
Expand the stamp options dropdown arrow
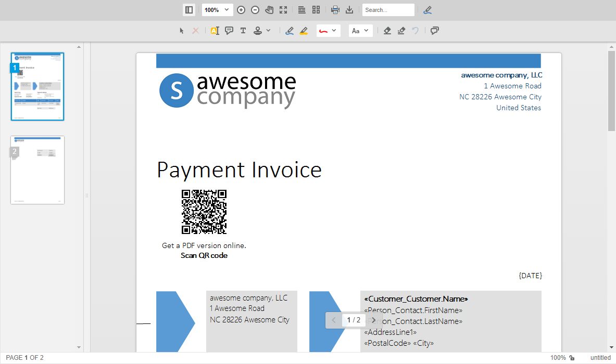(268, 30)
